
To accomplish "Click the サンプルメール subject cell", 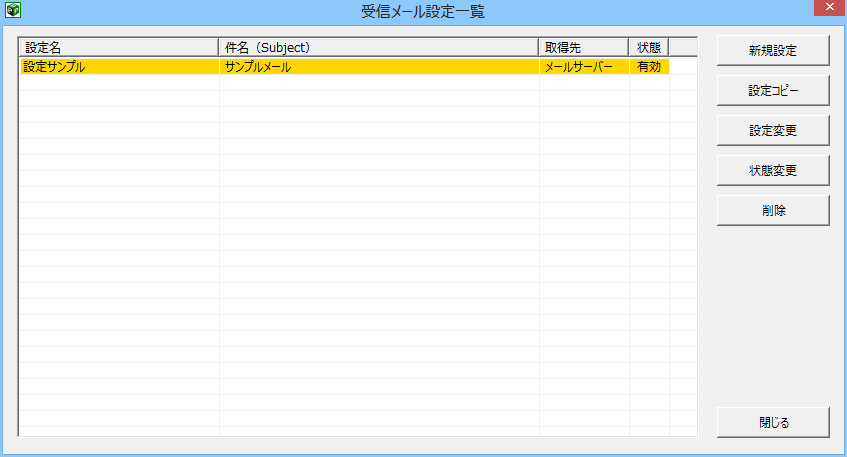I will (379, 67).
